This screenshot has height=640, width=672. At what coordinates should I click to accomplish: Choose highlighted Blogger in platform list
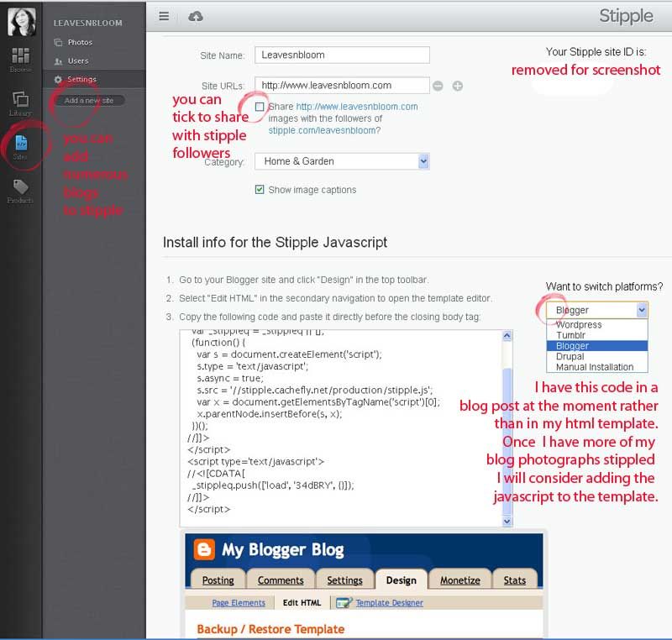coord(597,346)
